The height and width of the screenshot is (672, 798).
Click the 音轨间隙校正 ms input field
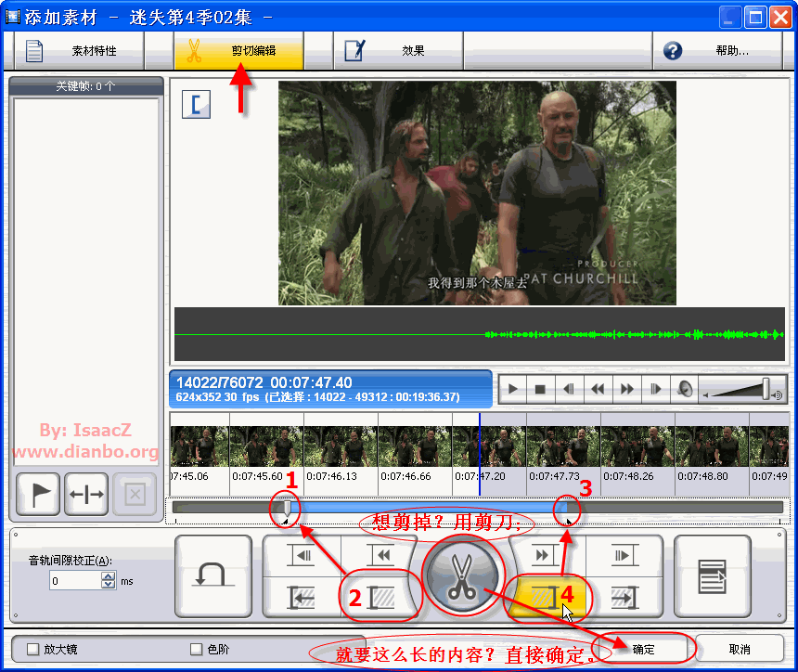(x=75, y=581)
